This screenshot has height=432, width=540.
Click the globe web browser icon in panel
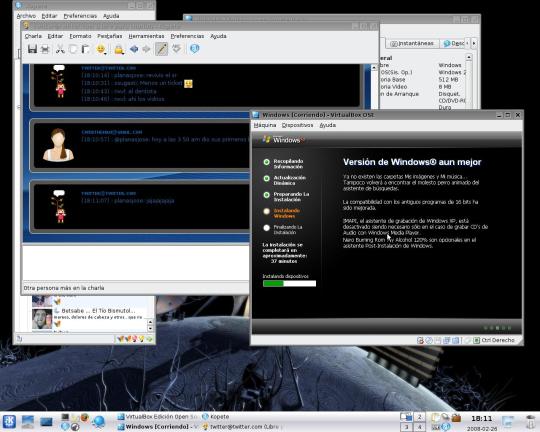pyautogui.click(x=98, y=422)
